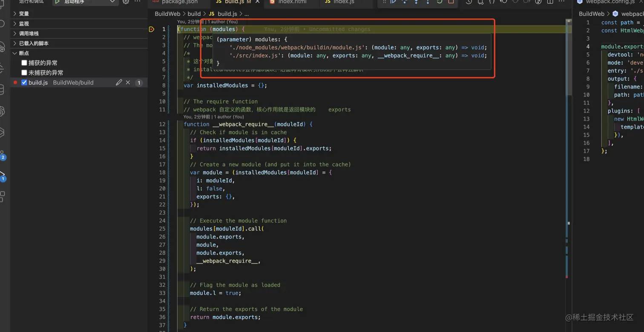
Task: Click 'return module.exports;' on line 36
Action: [225, 317]
